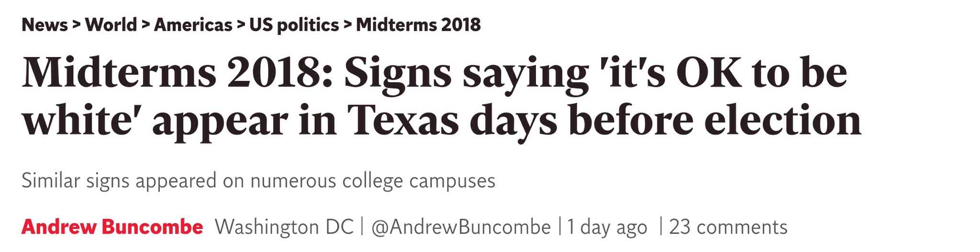Go to the World section breadcrumb

pyautogui.click(x=111, y=24)
